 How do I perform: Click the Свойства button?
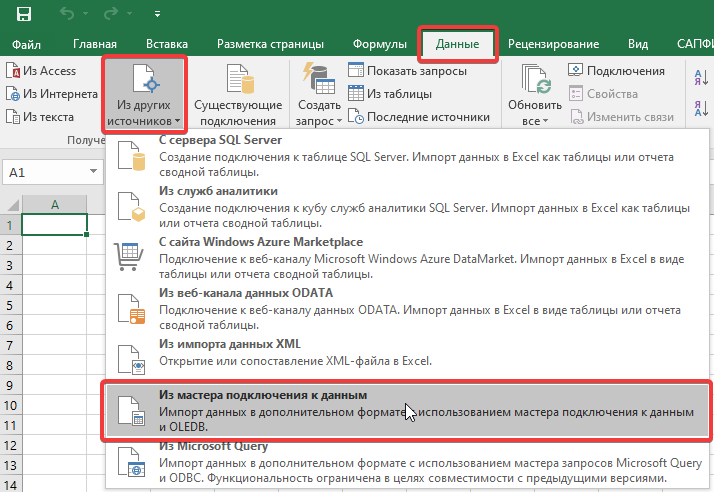coord(603,94)
